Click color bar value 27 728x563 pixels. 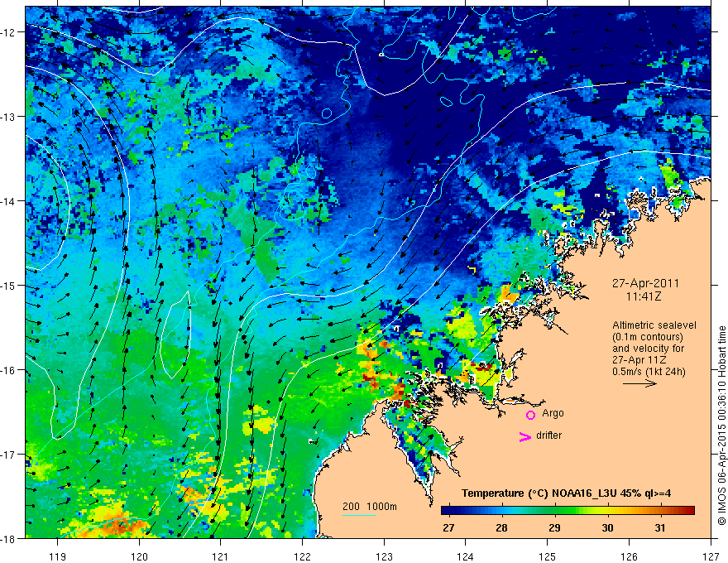point(448,527)
